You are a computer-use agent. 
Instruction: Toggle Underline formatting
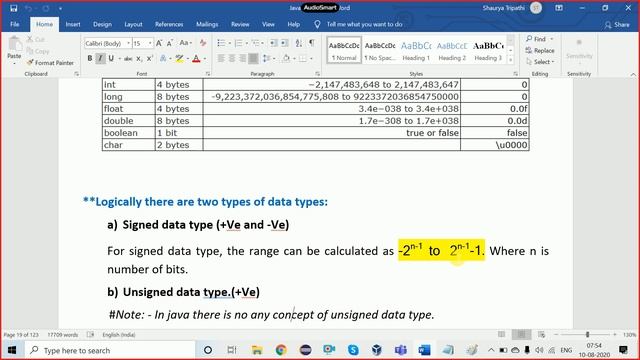pos(111,58)
